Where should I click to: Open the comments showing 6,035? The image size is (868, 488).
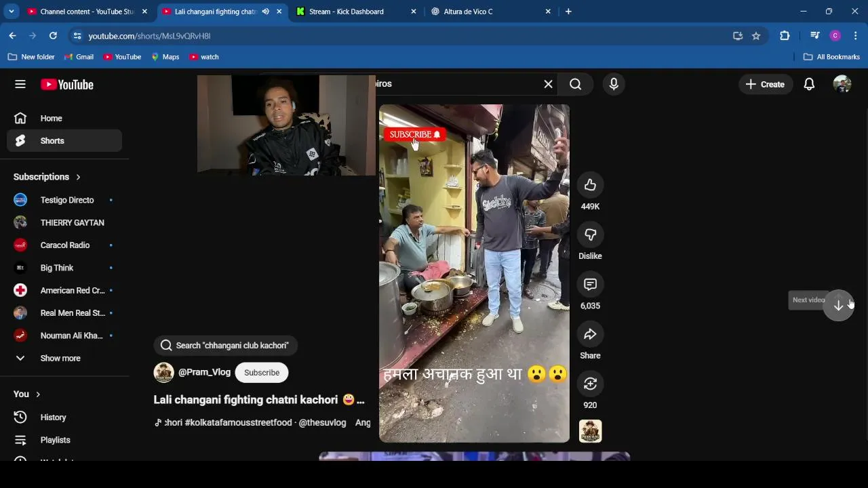[590, 285]
